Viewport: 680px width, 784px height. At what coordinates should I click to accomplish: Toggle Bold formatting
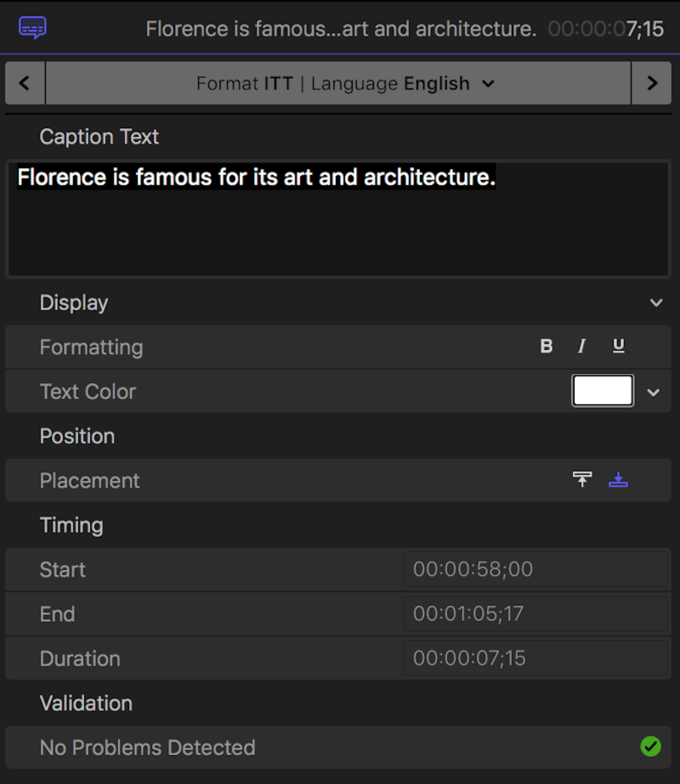pyautogui.click(x=547, y=346)
